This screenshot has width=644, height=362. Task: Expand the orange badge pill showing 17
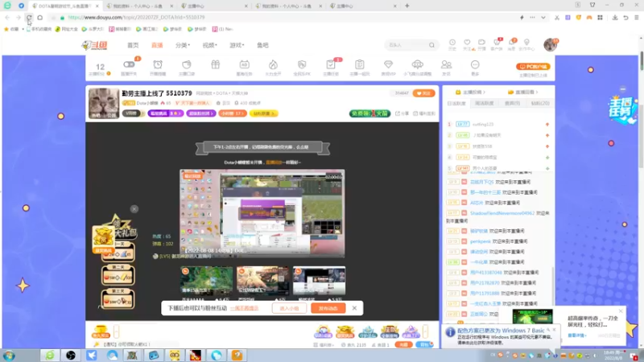pos(233,113)
